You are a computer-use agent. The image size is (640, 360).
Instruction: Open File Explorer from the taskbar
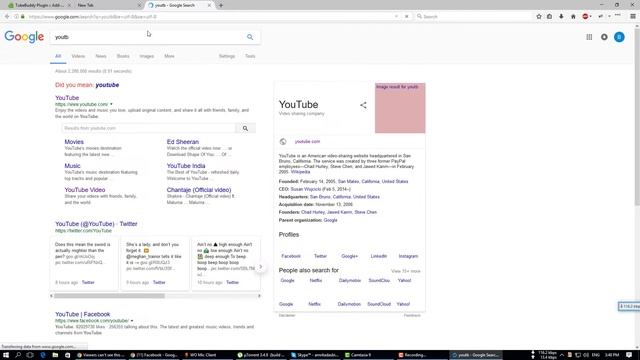(55, 355)
